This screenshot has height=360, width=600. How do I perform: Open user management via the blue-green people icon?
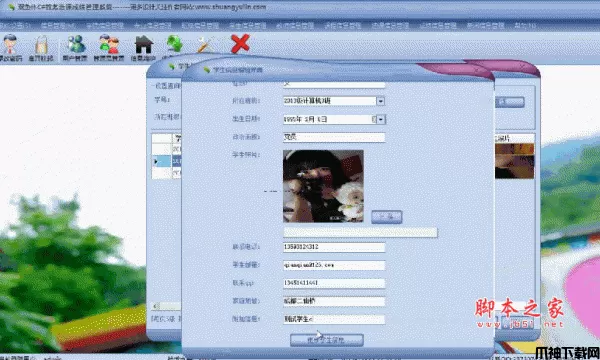click(76, 44)
